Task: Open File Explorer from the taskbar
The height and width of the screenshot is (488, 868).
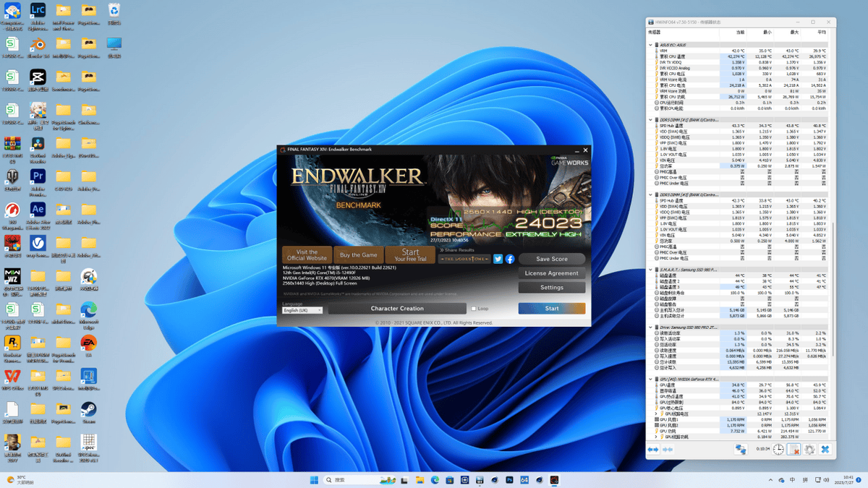Action: point(420,479)
